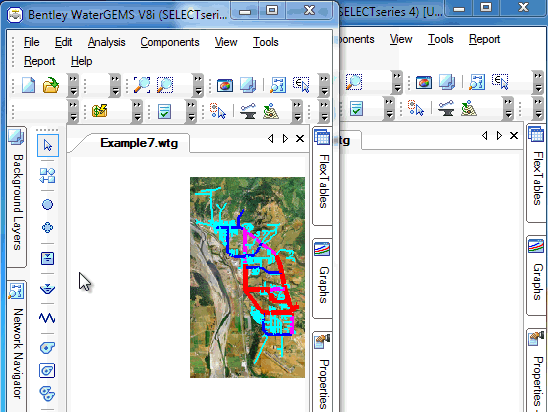Pick the Hydrant tool icon
Image resolution: width=548 pixels, height=412 pixels.
(x=47, y=228)
